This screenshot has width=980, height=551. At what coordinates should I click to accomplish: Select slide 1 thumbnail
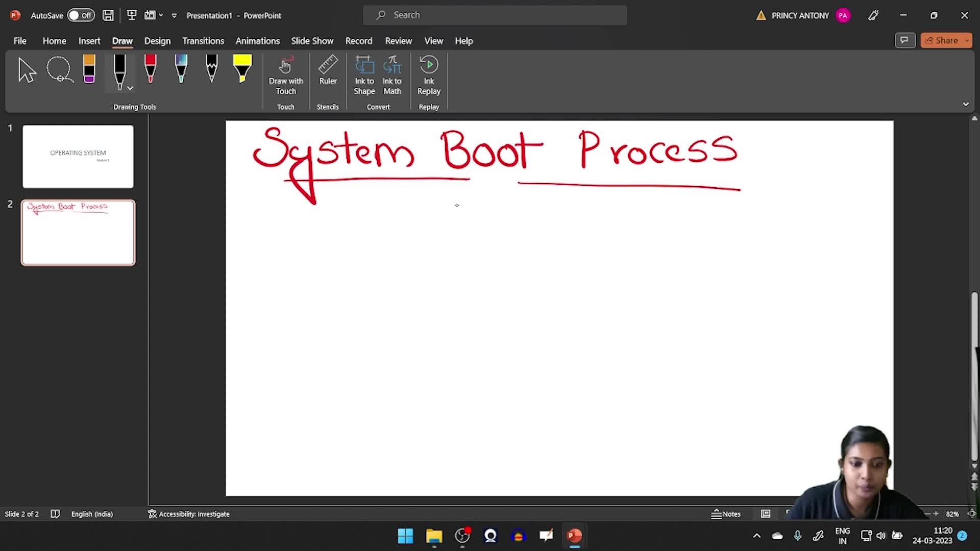coord(78,157)
